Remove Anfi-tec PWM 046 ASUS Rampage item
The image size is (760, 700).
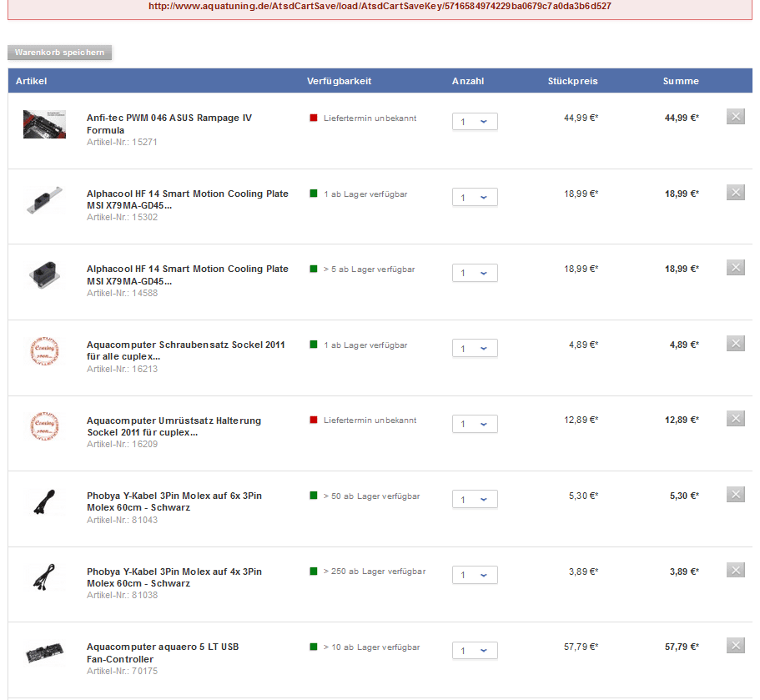(735, 116)
